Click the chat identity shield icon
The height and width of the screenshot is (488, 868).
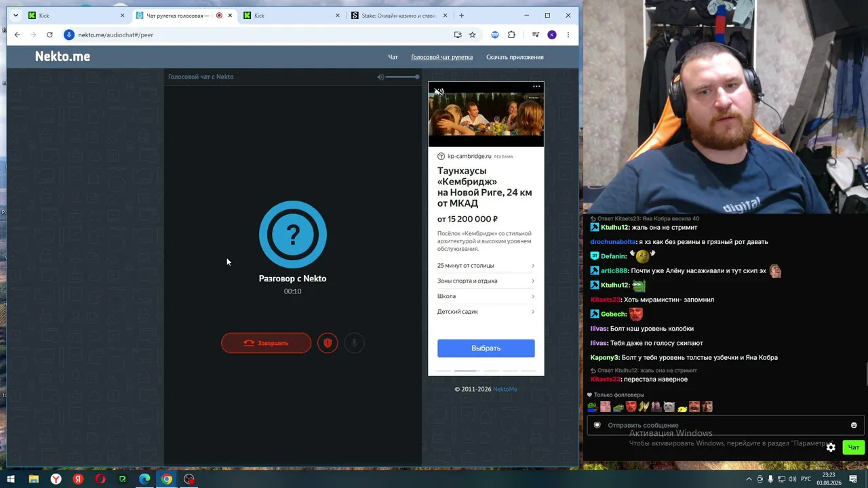point(597,425)
